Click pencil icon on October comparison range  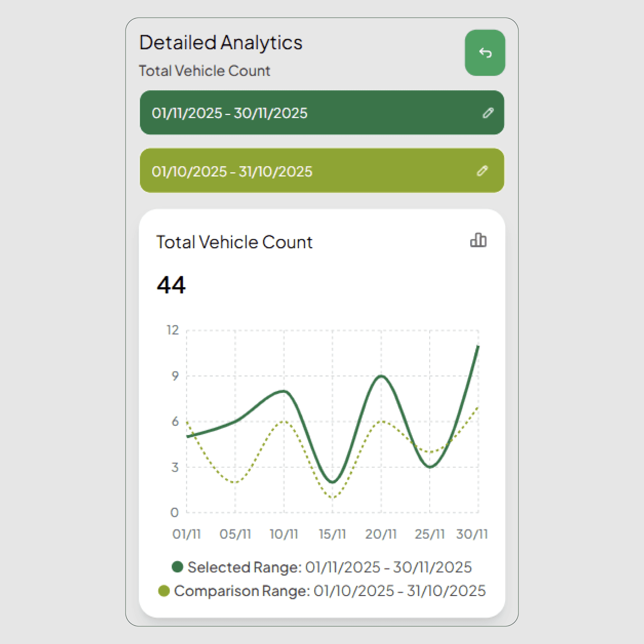tap(482, 171)
